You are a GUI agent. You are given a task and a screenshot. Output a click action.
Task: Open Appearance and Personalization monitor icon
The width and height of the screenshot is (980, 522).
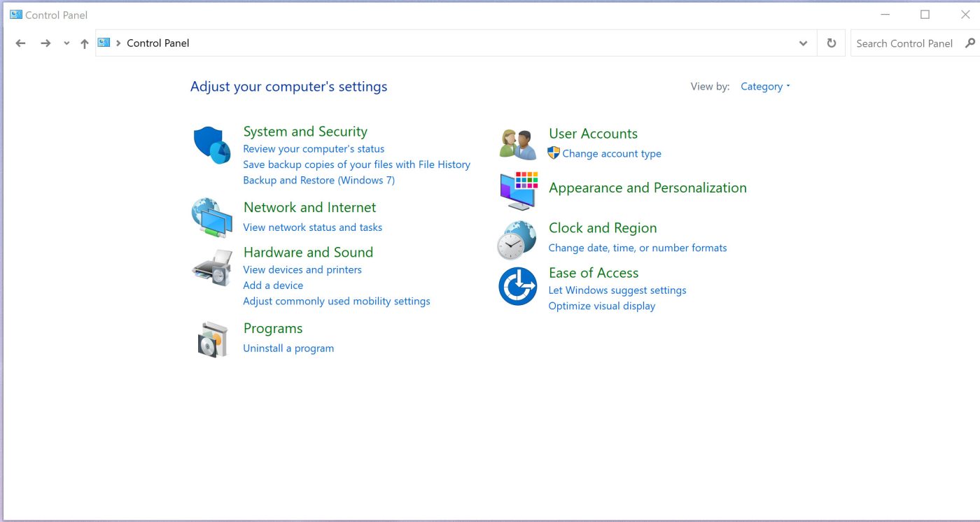click(x=518, y=190)
